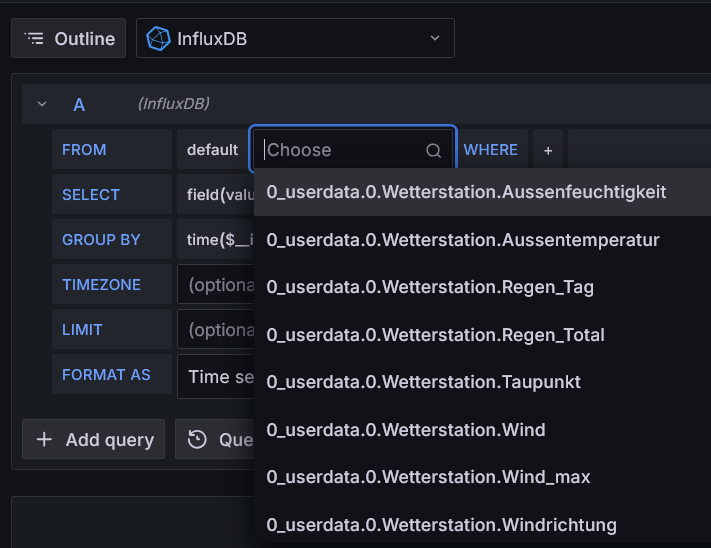Open the FORMAT AS Time series dropdown

(x=216, y=377)
